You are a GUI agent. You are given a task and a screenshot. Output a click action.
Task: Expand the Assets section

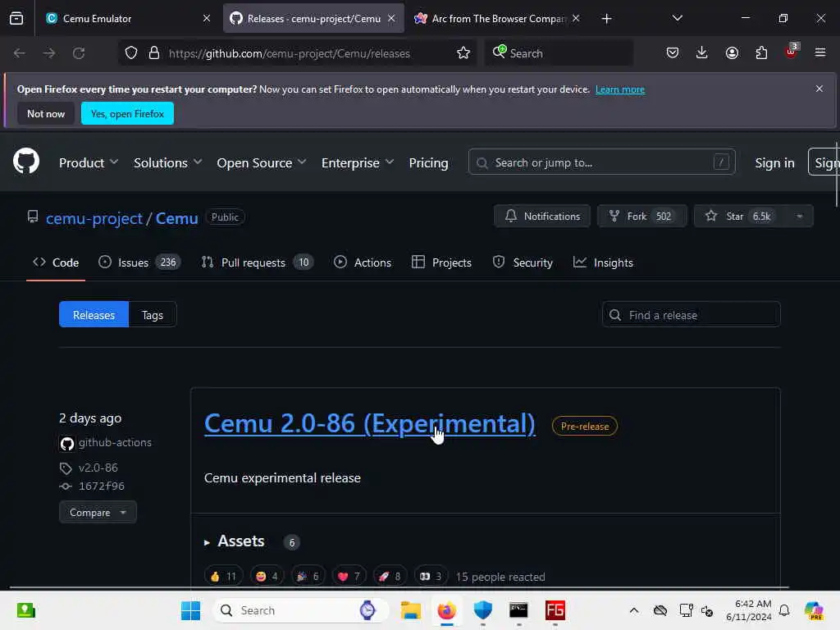click(x=235, y=541)
